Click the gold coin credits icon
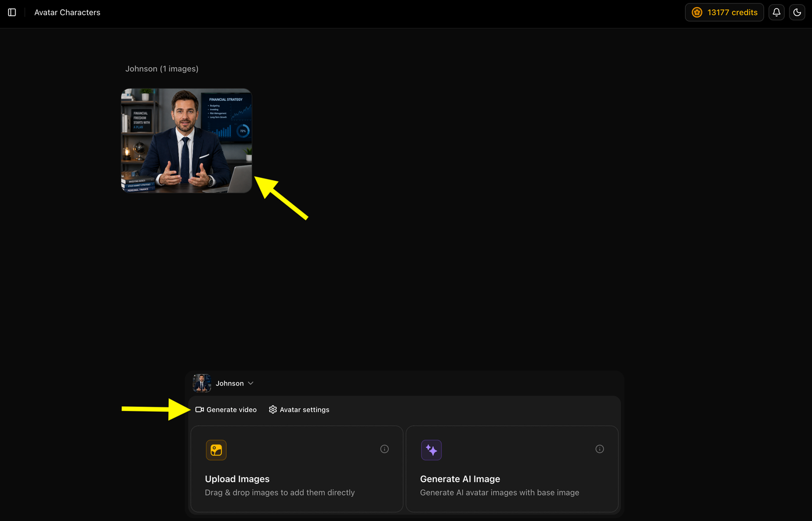Screen dimensions: 812x521 click(697, 12)
